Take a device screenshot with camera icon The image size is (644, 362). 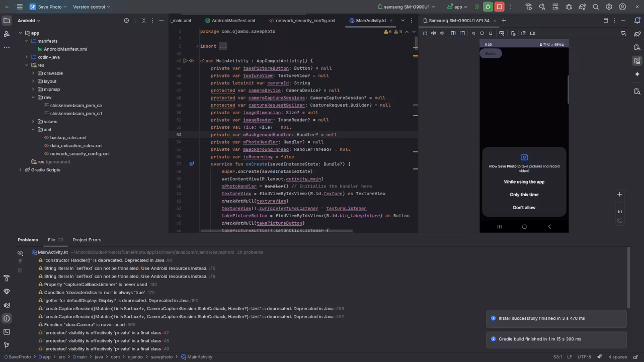pyautogui.click(x=524, y=33)
